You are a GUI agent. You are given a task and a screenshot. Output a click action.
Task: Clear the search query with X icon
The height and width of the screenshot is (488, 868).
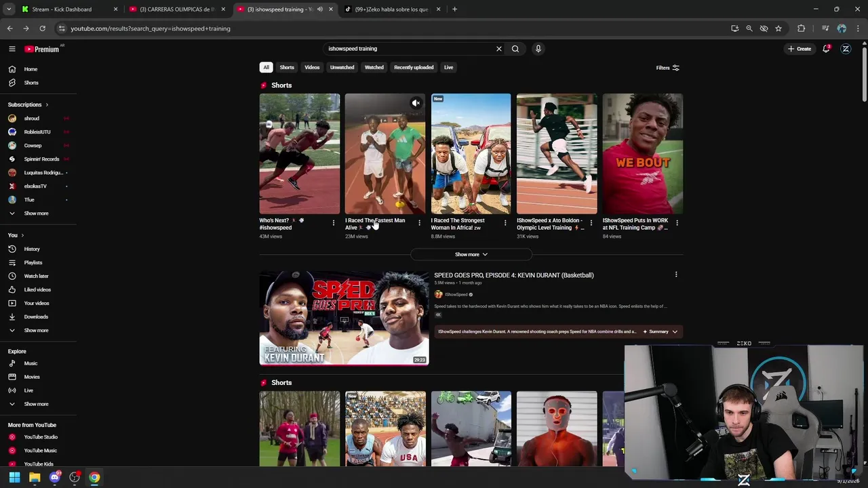[x=499, y=49]
